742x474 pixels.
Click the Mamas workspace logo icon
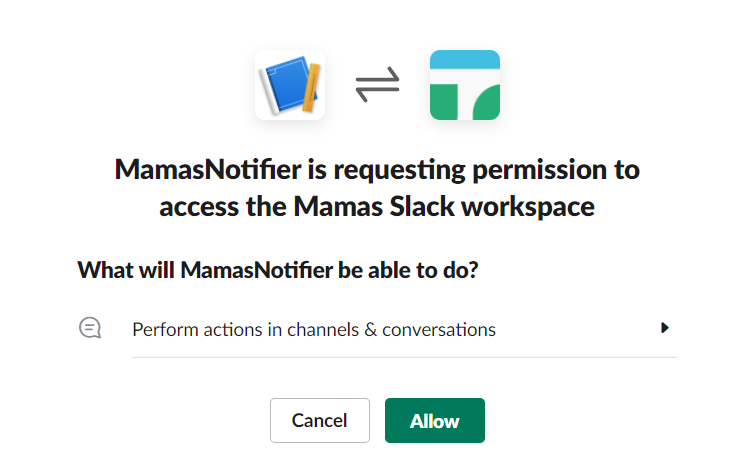click(465, 85)
